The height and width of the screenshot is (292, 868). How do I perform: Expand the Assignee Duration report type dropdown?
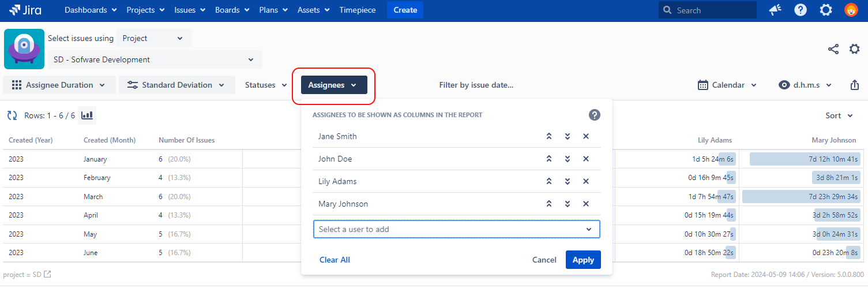(x=59, y=85)
